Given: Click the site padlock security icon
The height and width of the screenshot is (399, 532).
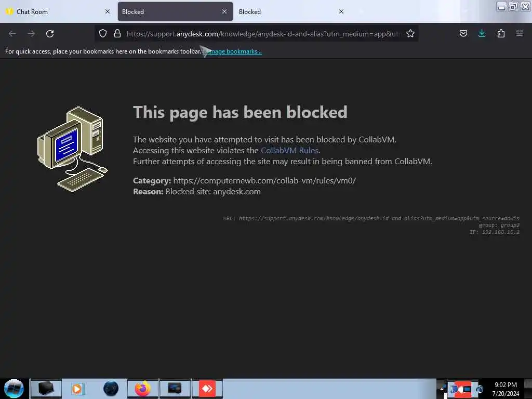Looking at the screenshot, I should 117,33.
